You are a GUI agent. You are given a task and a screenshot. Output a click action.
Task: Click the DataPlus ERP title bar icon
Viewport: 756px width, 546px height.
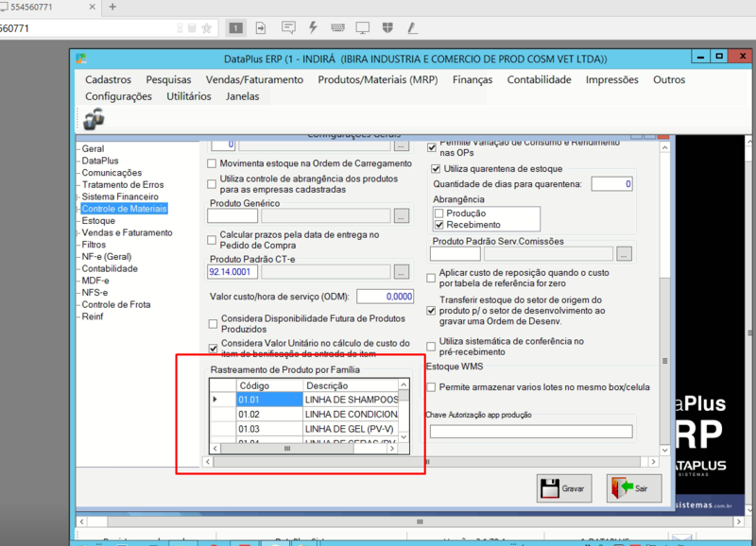[81, 59]
